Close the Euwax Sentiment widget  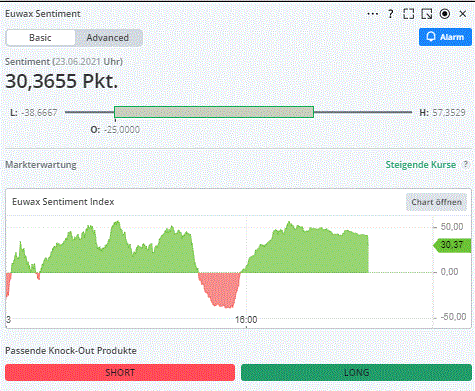pos(463,14)
